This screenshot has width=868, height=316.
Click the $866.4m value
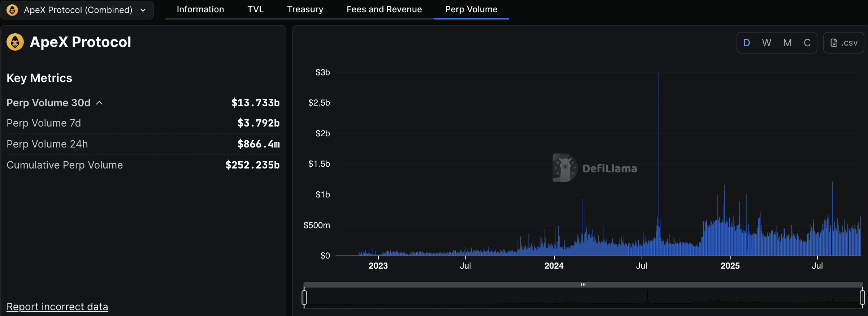tap(259, 144)
